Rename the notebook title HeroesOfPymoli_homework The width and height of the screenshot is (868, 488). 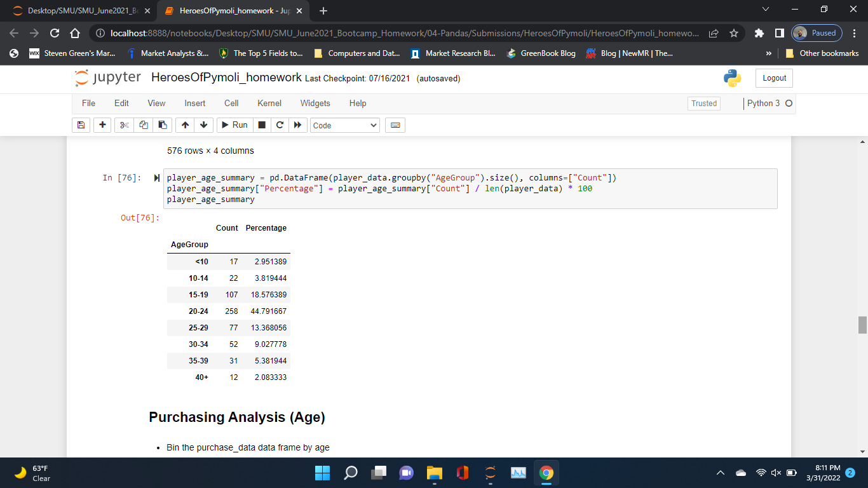point(226,78)
